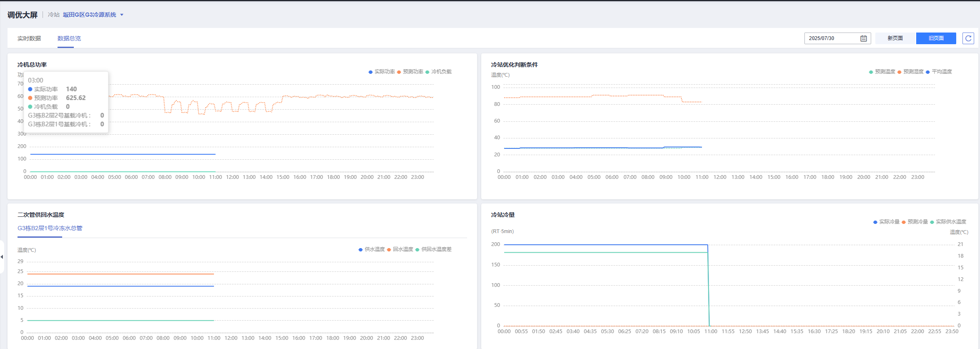Click the 新页面 button
Image resolution: width=980 pixels, height=349 pixels.
coord(895,38)
